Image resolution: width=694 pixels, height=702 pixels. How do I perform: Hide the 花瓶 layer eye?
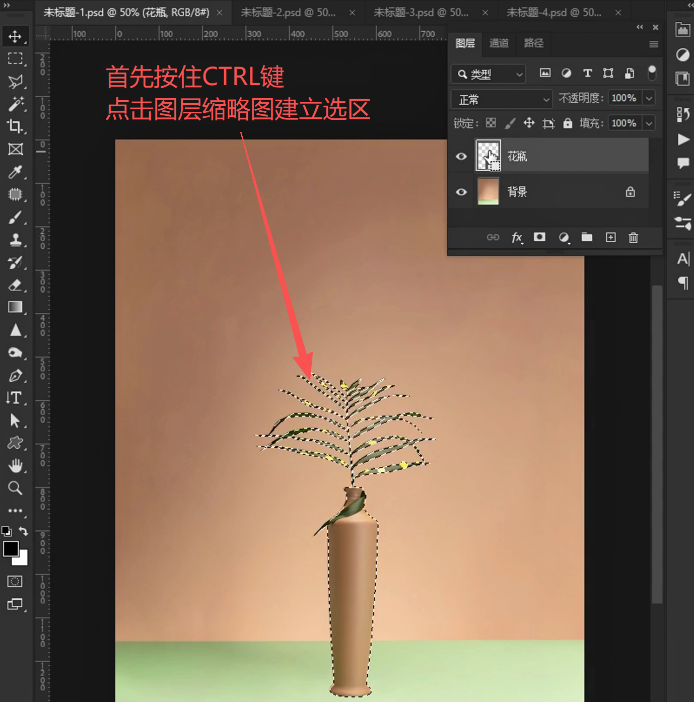pyautogui.click(x=461, y=156)
